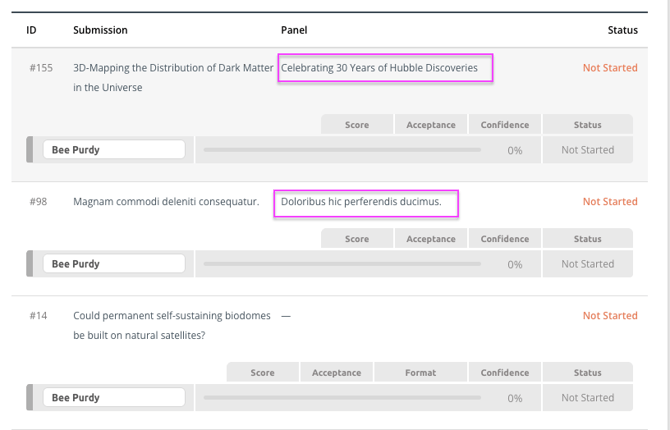Click the #14 submission ID

pyautogui.click(x=38, y=316)
